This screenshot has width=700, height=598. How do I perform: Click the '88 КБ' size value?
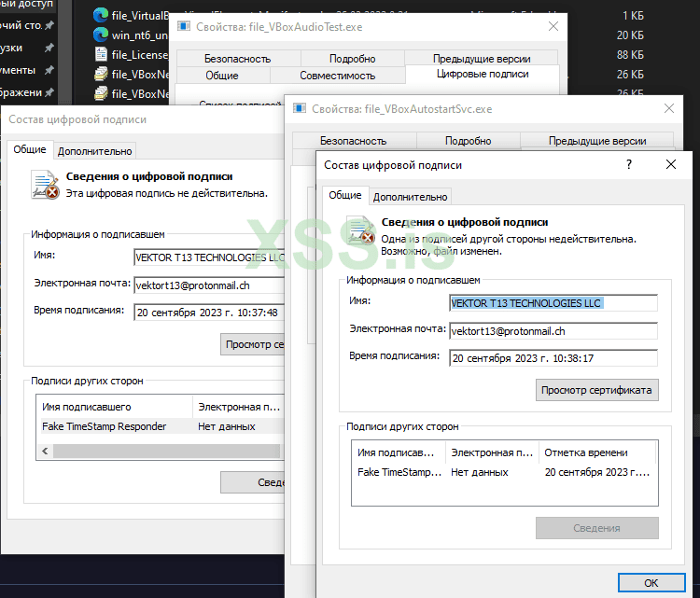tap(630, 54)
